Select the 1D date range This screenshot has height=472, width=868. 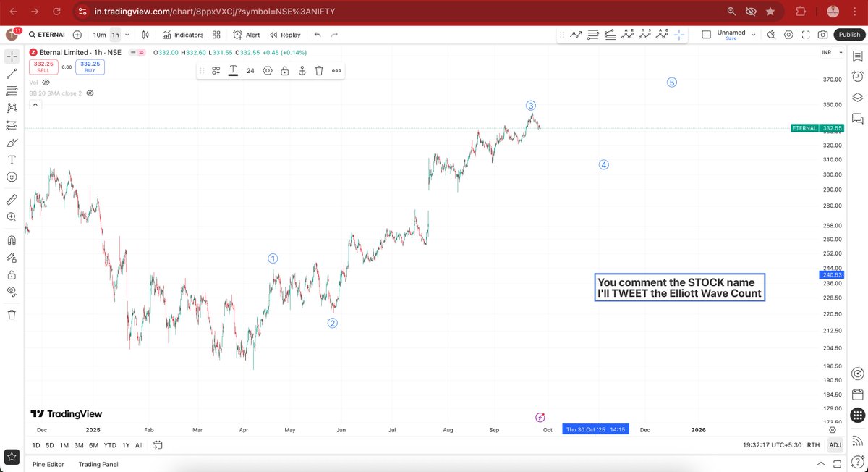36,445
